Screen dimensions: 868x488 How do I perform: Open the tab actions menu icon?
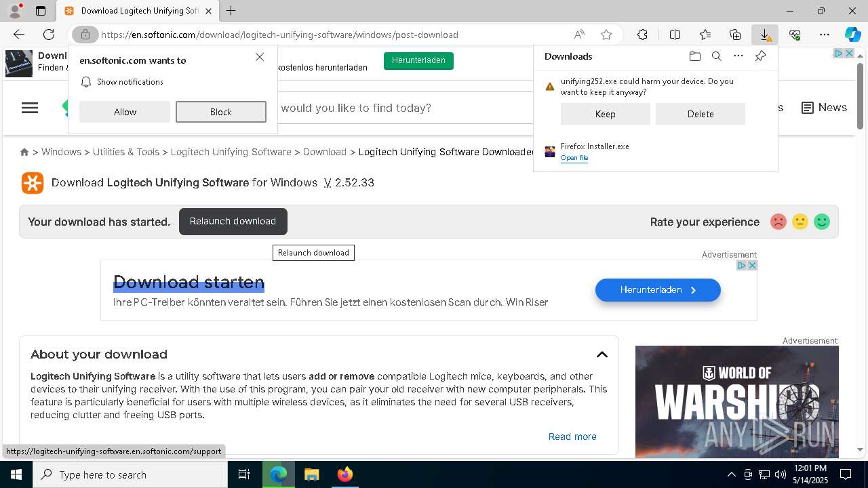pos(41,11)
